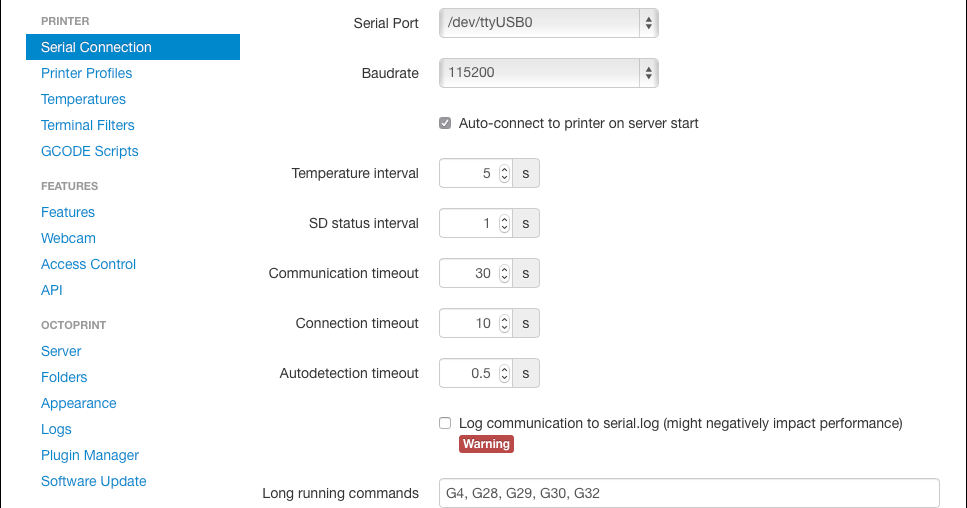Click the Connection timeout stepper arrows
This screenshot has width=967, height=508.
tap(504, 323)
